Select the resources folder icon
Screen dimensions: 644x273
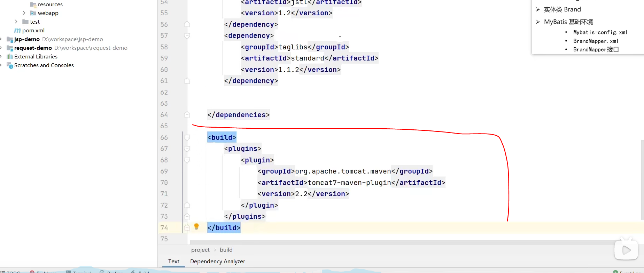pyautogui.click(x=33, y=5)
